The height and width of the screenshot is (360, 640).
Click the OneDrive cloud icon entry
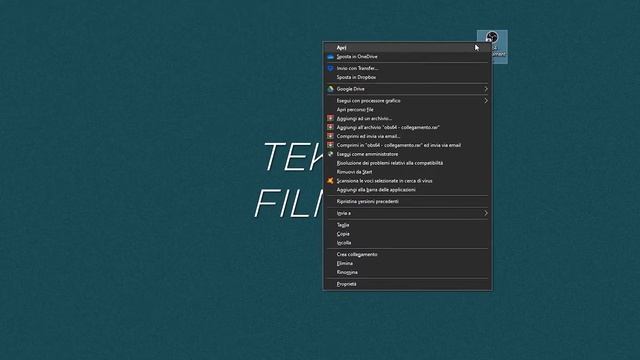(x=330, y=57)
